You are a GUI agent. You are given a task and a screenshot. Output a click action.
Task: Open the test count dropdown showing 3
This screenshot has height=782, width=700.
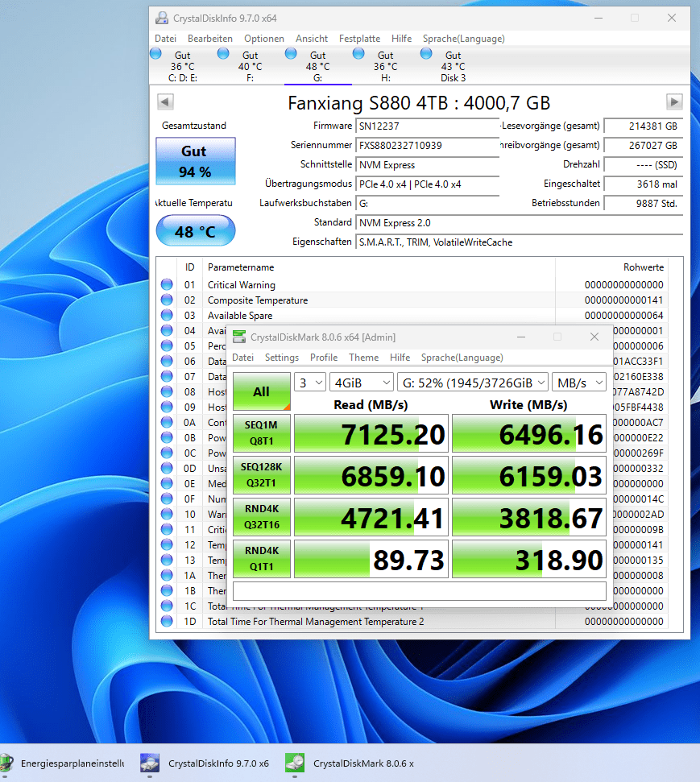point(310,383)
